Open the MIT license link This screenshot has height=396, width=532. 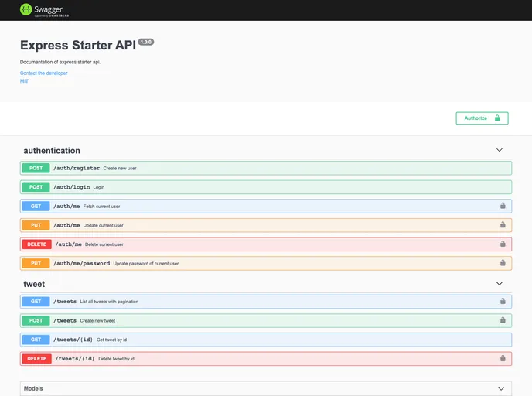click(x=24, y=81)
